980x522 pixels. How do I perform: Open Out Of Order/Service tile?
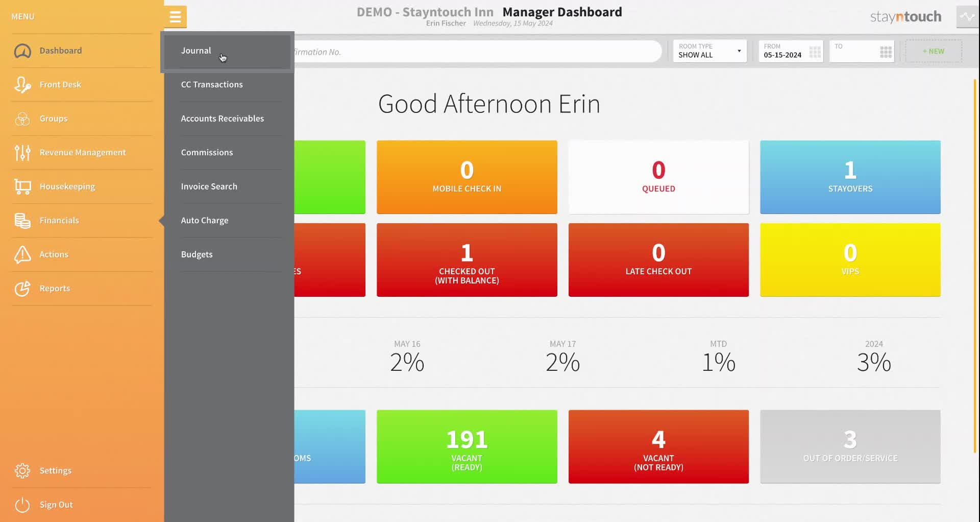pos(850,447)
